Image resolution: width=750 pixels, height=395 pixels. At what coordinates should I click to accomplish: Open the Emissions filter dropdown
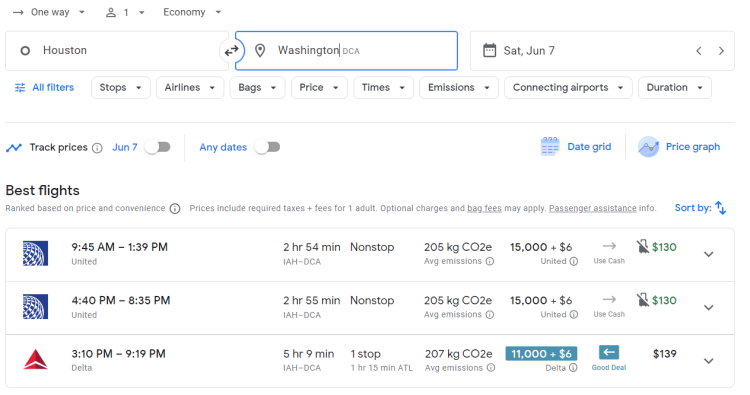point(459,88)
